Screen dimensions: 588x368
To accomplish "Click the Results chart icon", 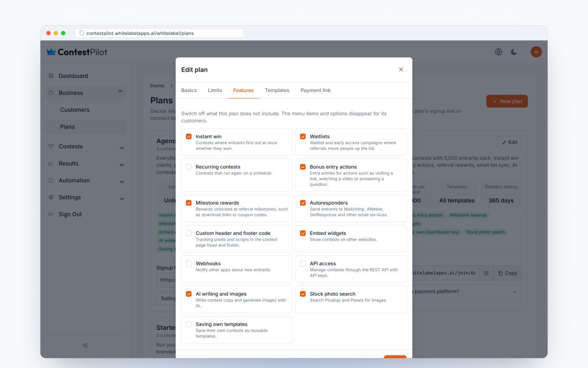I will (51, 163).
